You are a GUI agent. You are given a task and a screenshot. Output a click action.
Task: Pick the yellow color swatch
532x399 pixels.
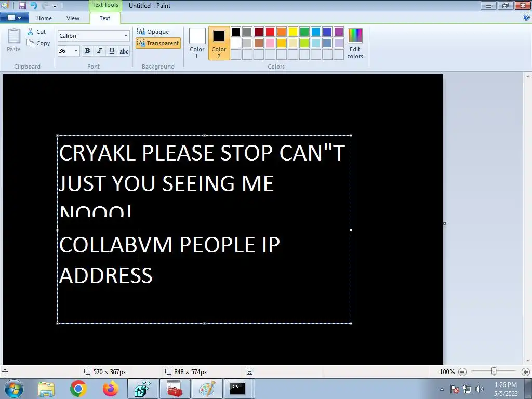[293, 32]
